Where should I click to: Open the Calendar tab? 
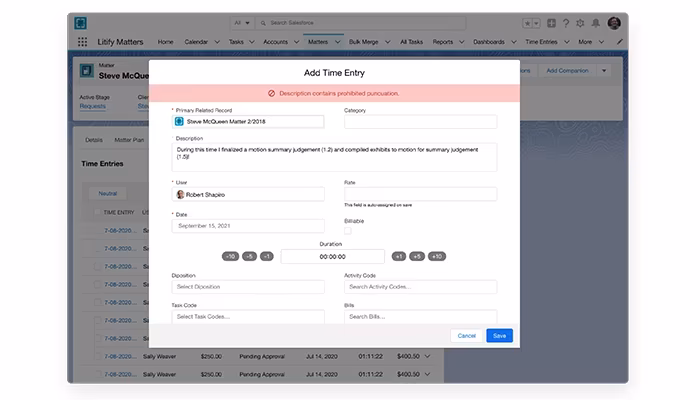pos(196,42)
